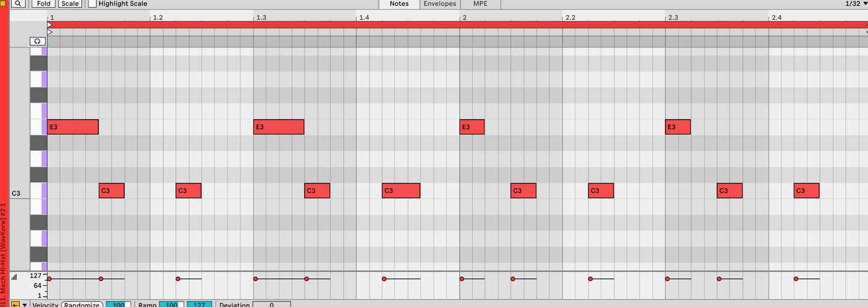Switch to the Envelopes tab

click(x=440, y=4)
